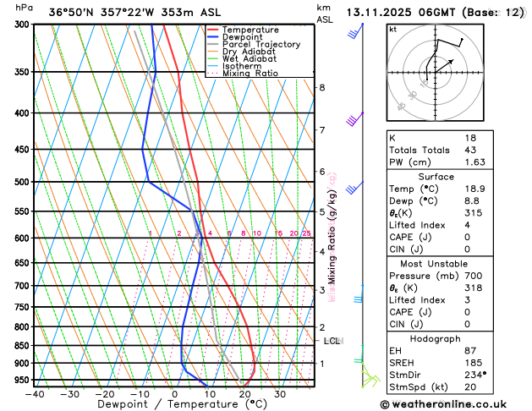This screenshot has width=532, height=411.
Task: Click the Surface theta-e value 315
Action: point(474,212)
